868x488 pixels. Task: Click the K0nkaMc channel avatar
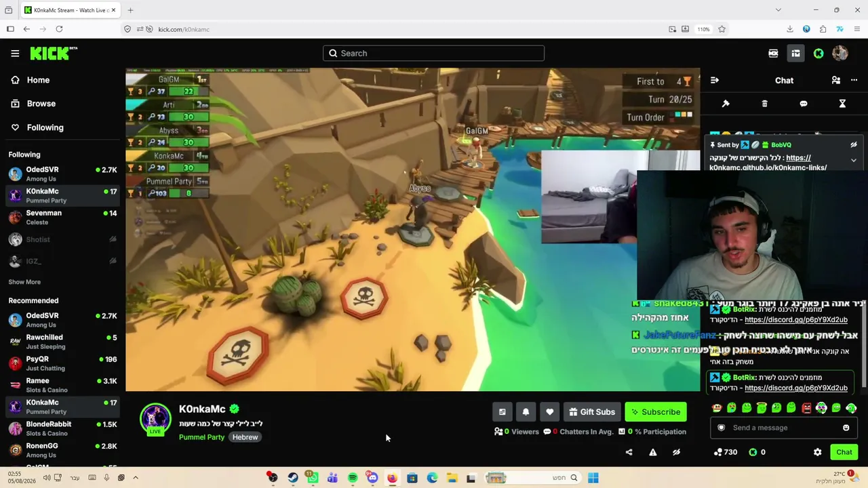pyautogui.click(x=155, y=419)
